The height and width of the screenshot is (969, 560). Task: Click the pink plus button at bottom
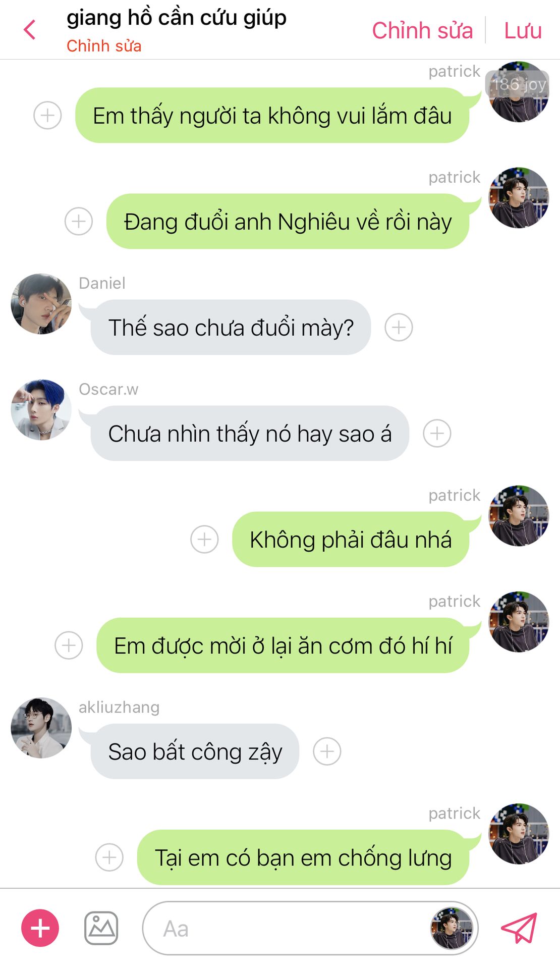coord(40,928)
